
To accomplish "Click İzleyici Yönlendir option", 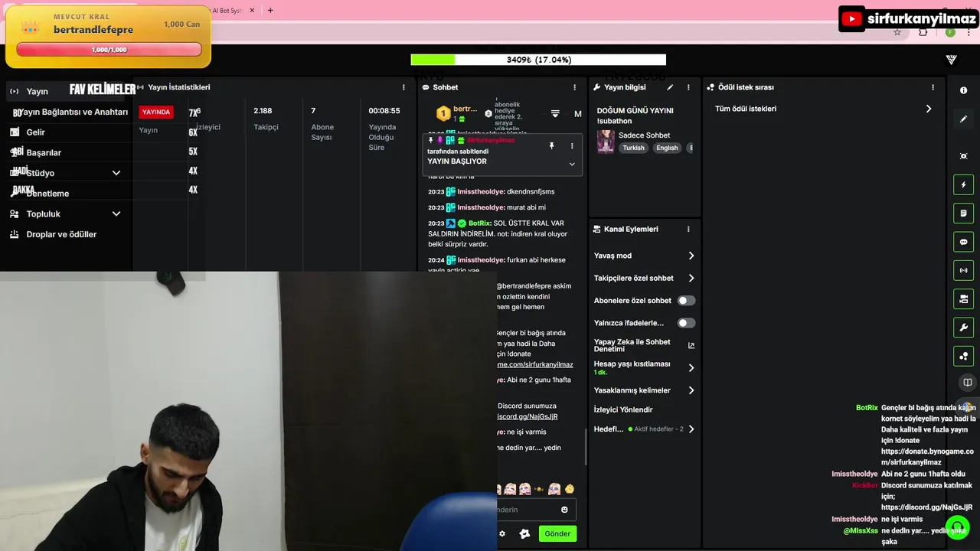I will point(623,409).
